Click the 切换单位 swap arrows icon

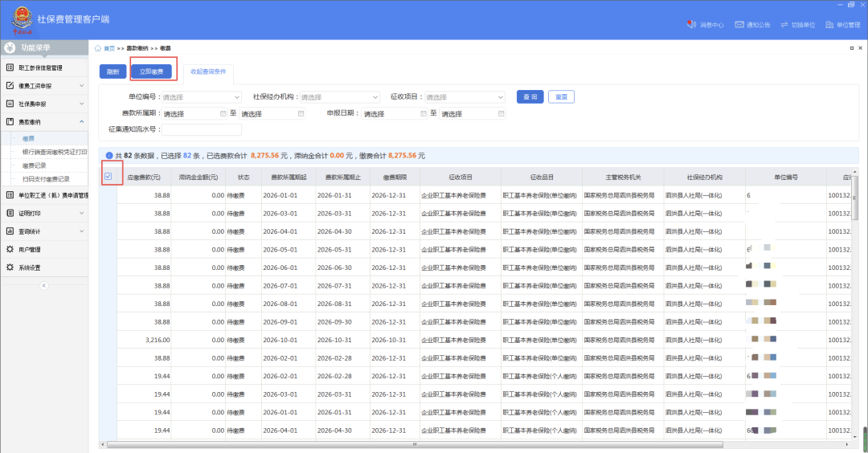point(784,24)
